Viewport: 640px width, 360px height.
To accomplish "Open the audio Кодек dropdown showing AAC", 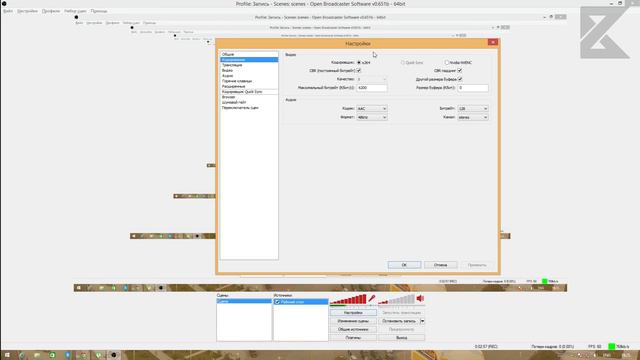I will [x=372, y=109].
